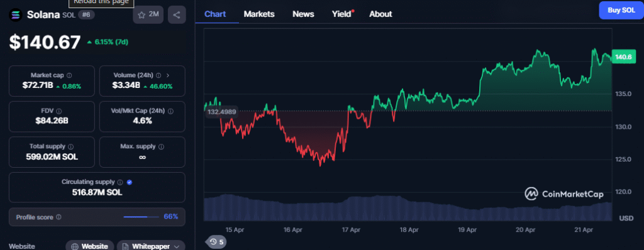644x250 pixels.
Task: Open the Website link button
Action: [90, 246]
